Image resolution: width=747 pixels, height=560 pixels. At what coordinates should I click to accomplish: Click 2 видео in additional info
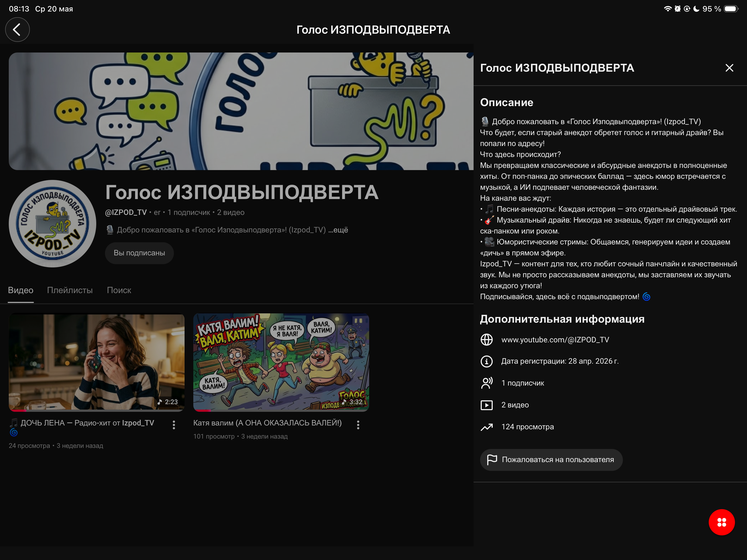515,405
